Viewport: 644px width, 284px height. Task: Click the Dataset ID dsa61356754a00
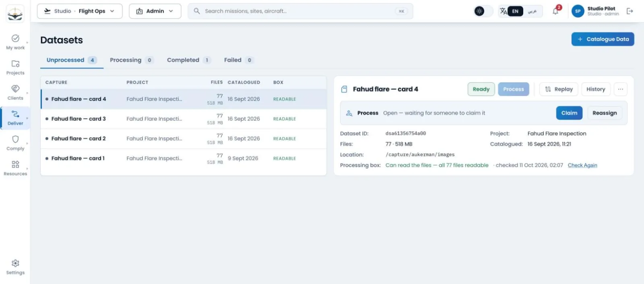tap(406, 133)
